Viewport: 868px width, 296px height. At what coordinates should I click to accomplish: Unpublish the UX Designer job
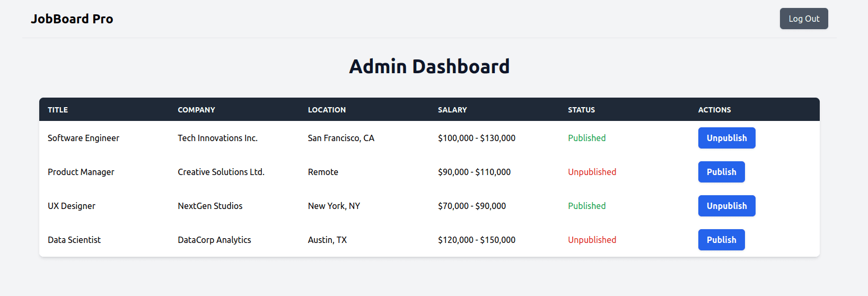726,206
